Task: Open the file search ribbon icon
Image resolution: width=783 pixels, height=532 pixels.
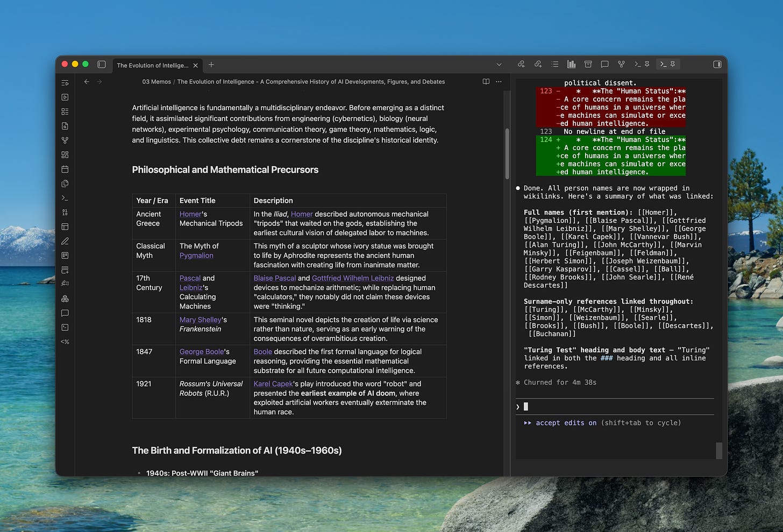Action: click(65, 126)
